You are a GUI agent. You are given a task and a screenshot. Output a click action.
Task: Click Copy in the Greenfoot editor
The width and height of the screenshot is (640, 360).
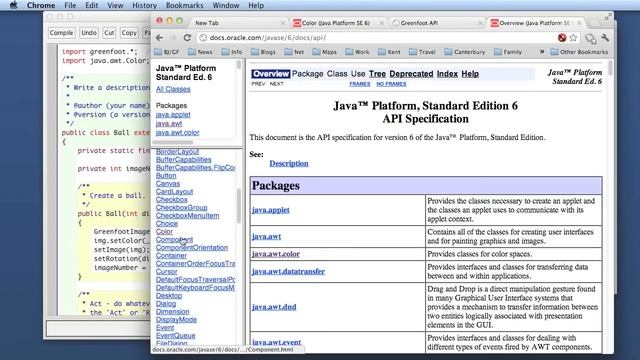click(129, 33)
